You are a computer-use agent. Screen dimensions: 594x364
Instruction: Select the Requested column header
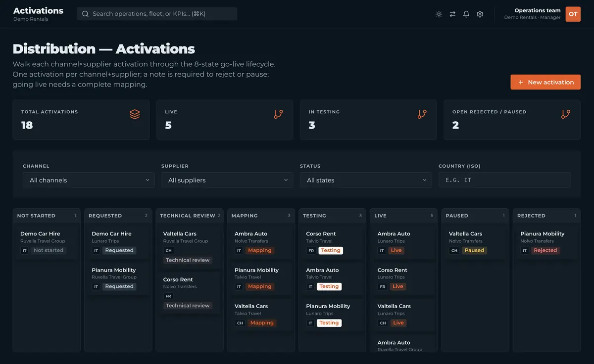118,216
